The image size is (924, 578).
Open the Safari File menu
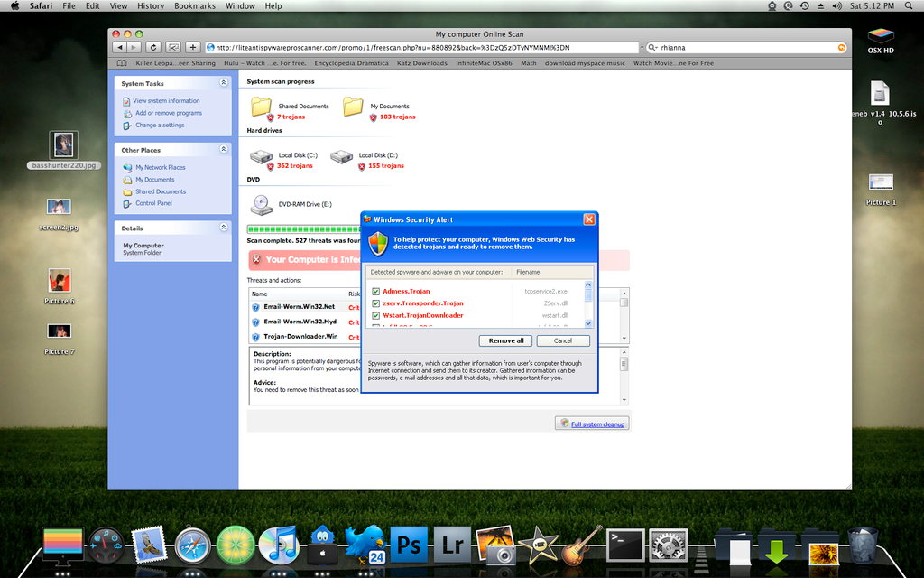point(69,6)
